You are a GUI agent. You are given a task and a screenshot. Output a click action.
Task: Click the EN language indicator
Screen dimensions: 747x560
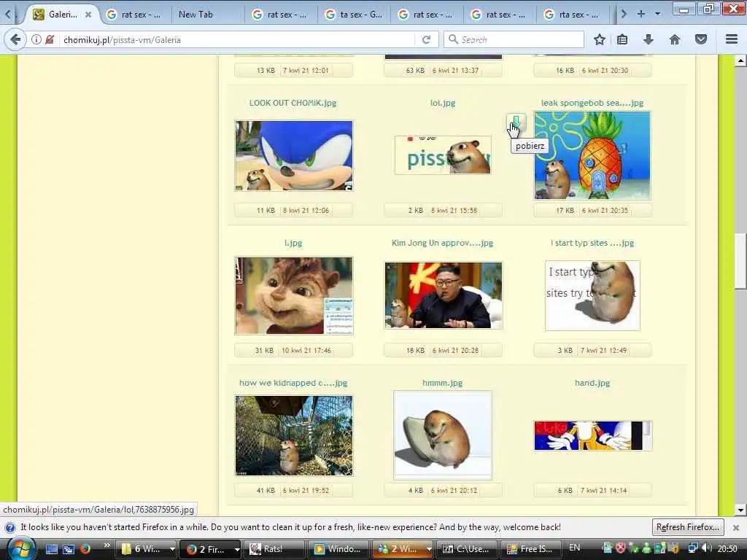(x=575, y=548)
